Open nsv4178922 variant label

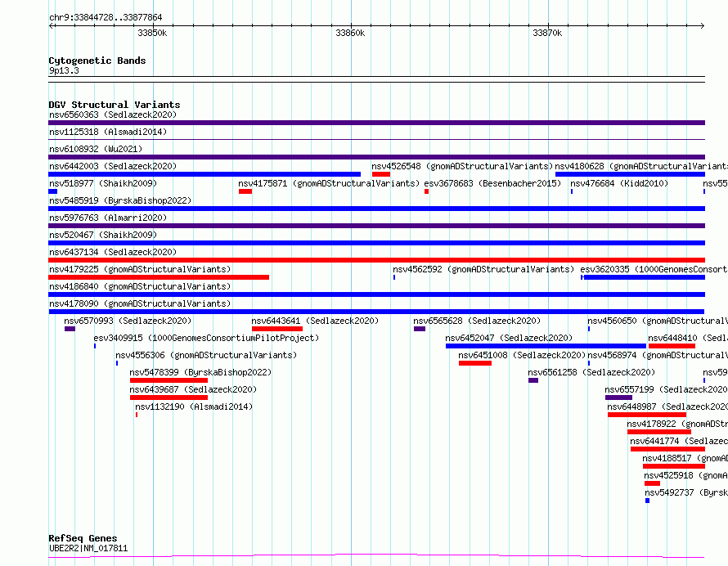coord(677,424)
